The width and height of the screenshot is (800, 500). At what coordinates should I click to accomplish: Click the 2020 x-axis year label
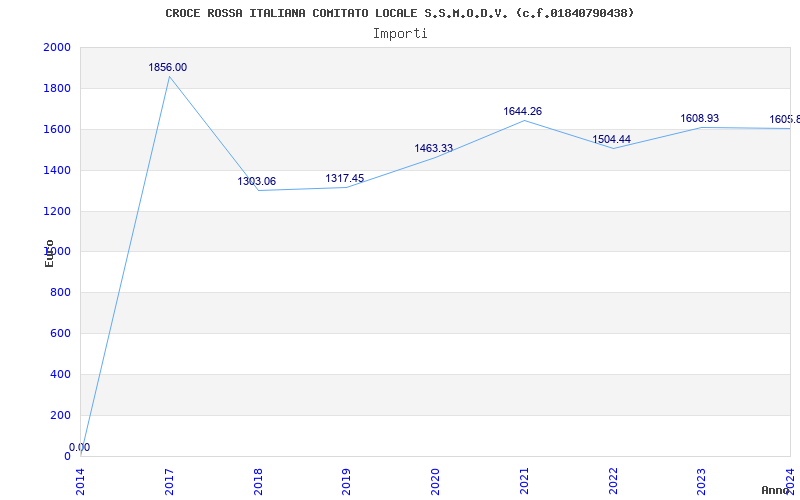[436, 482]
